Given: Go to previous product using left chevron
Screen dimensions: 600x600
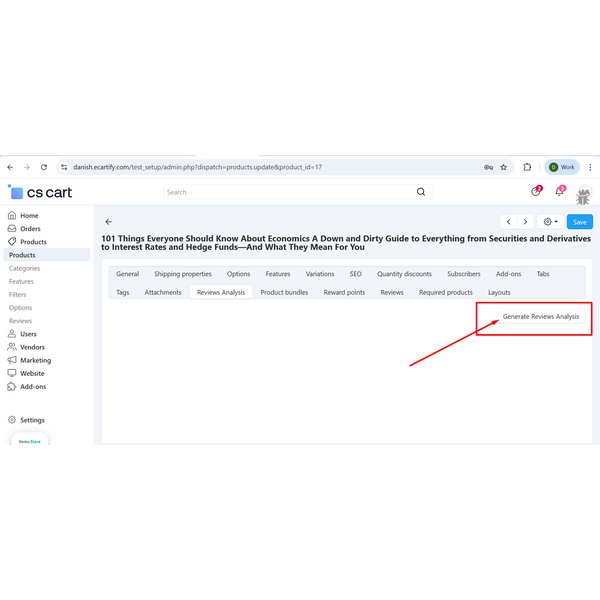Looking at the screenshot, I should (509, 222).
